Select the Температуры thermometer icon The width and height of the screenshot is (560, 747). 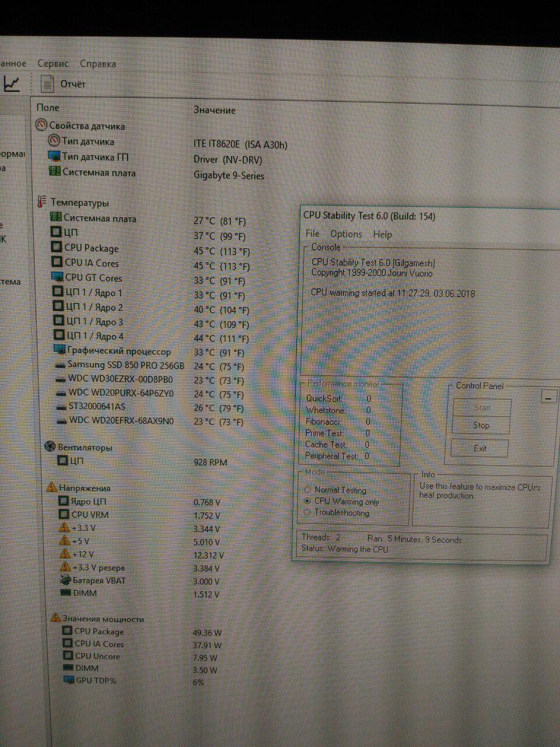pos(41,203)
